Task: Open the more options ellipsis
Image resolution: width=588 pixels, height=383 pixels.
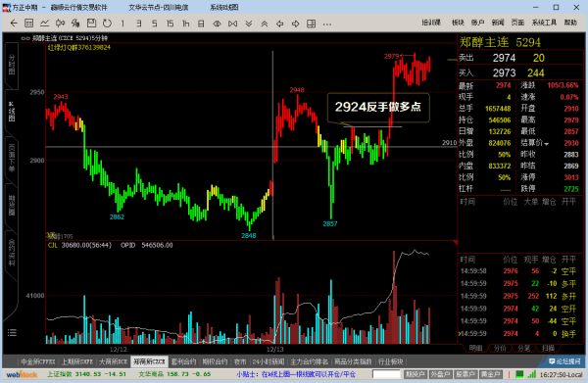Action: 327,24
